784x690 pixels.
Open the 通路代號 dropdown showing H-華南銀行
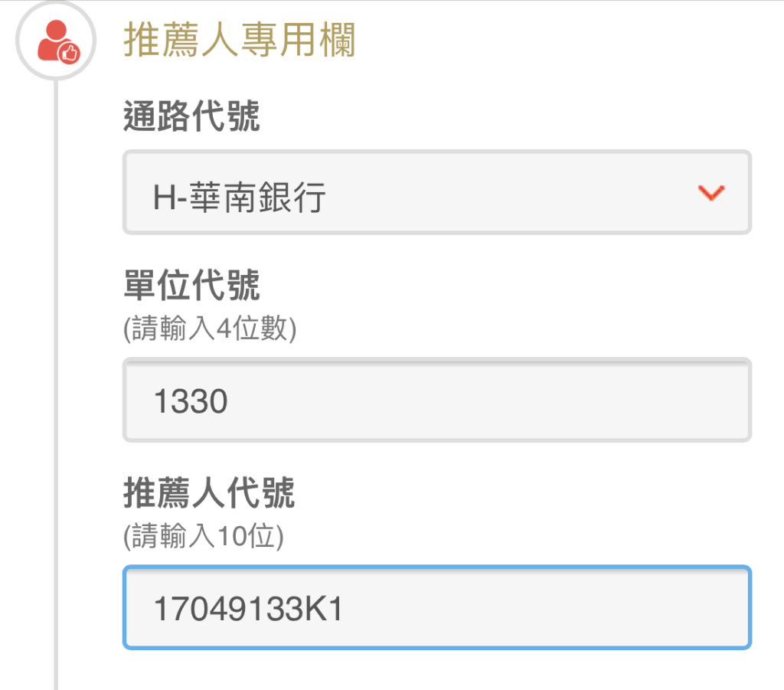coord(437,192)
